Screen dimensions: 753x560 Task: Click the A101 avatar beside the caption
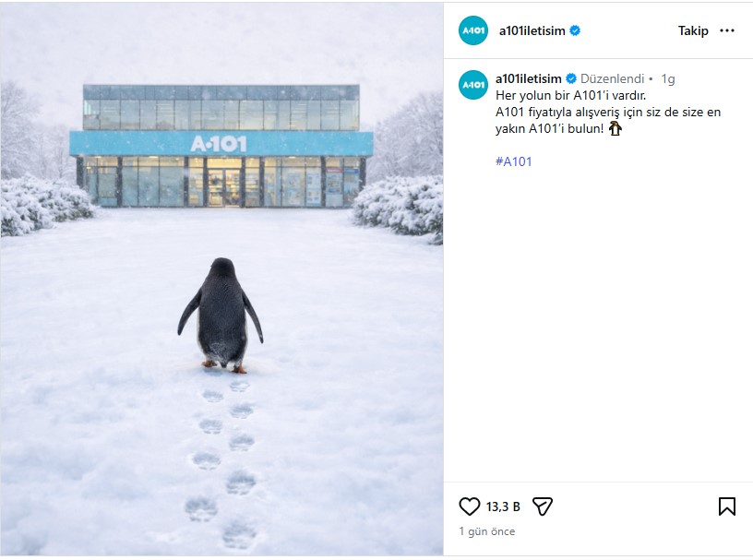pyautogui.click(x=473, y=84)
